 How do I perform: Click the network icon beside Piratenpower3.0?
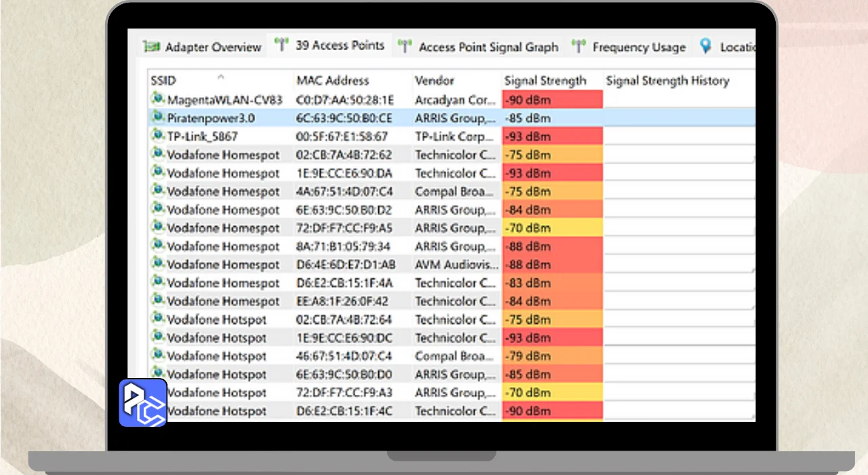158,117
